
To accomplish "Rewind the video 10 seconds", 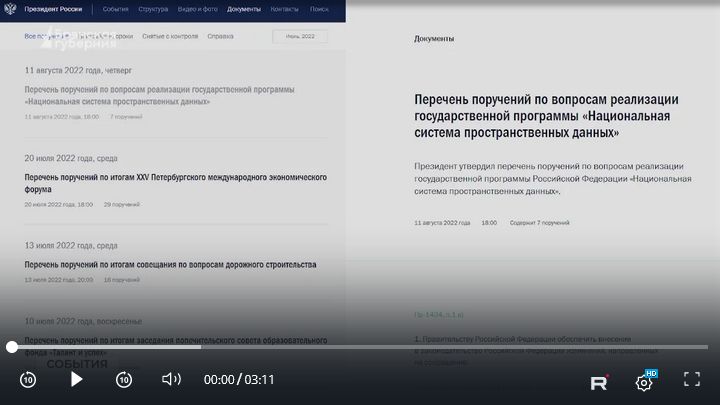I will coord(28,379).
